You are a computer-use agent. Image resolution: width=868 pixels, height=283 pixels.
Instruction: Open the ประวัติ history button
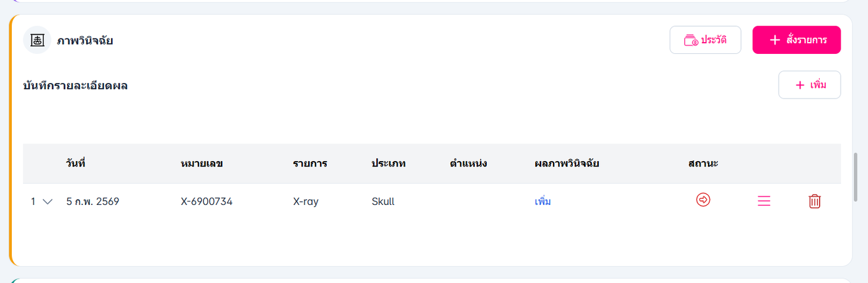tap(705, 40)
